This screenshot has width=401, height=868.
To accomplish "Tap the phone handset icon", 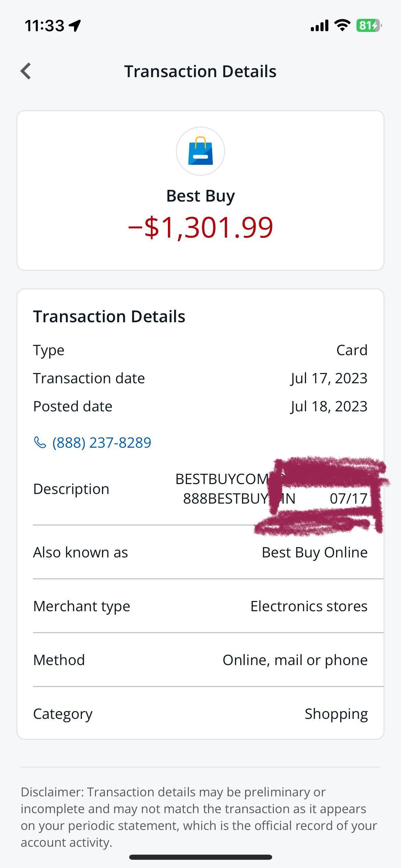I will pos(40,443).
